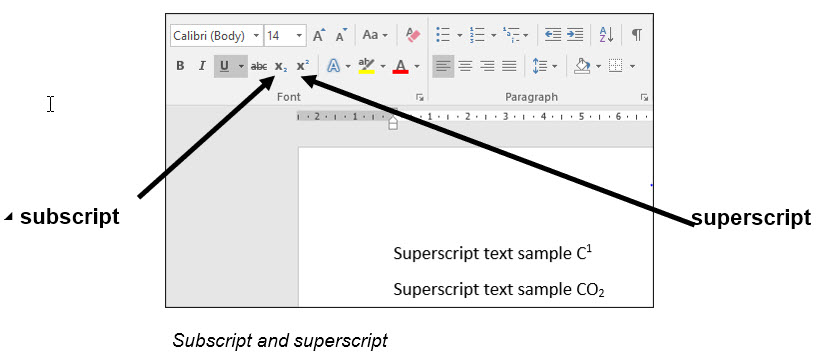Toggle Strikethrough formatting
The image size is (828, 360).
point(259,66)
